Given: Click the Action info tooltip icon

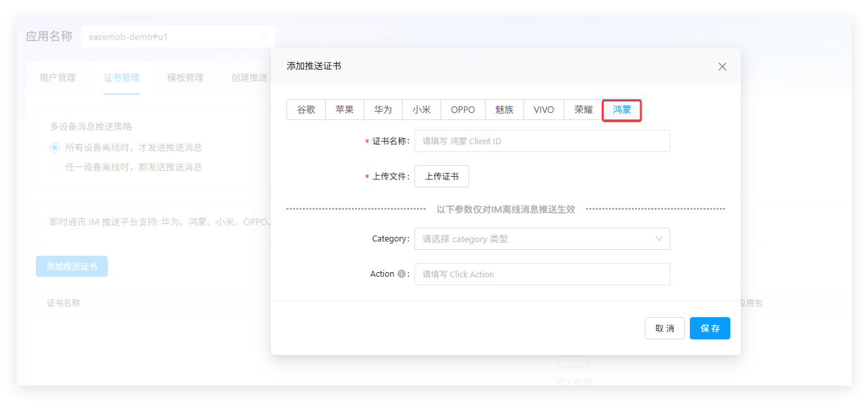Looking at the screenshot, I should pyautogui.click(x=402, y=274).
